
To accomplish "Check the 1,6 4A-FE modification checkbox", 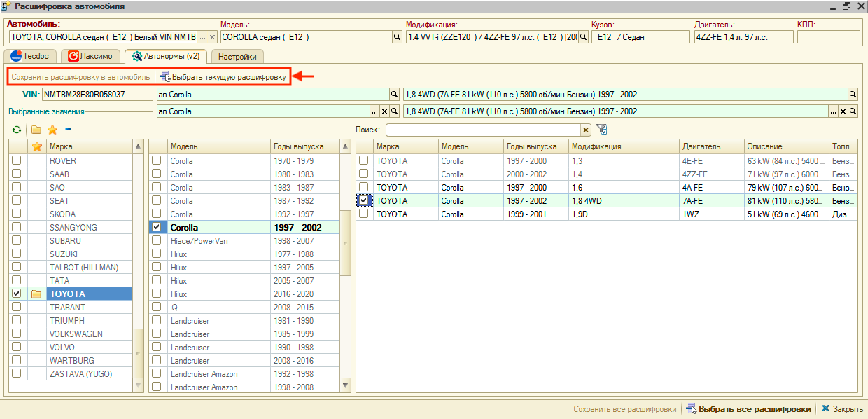I will point(364,188).
